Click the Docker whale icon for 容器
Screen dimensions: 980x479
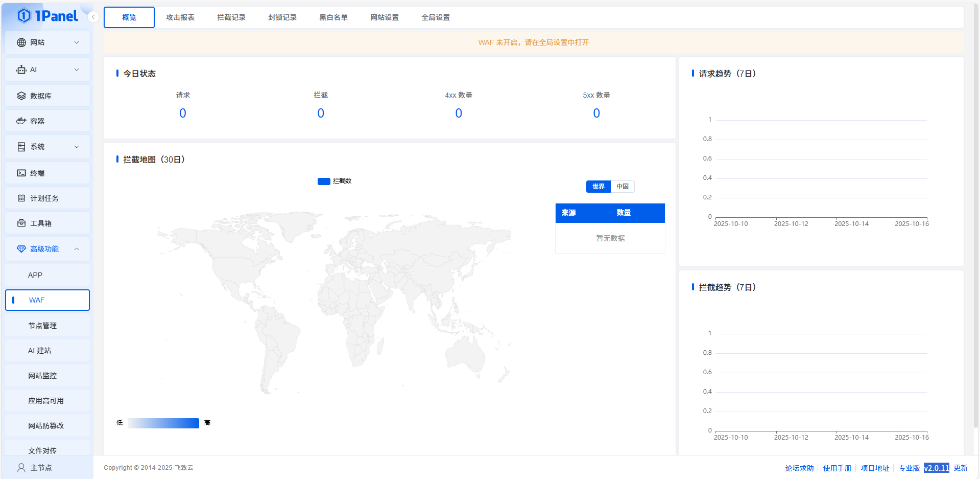[21, 121]
